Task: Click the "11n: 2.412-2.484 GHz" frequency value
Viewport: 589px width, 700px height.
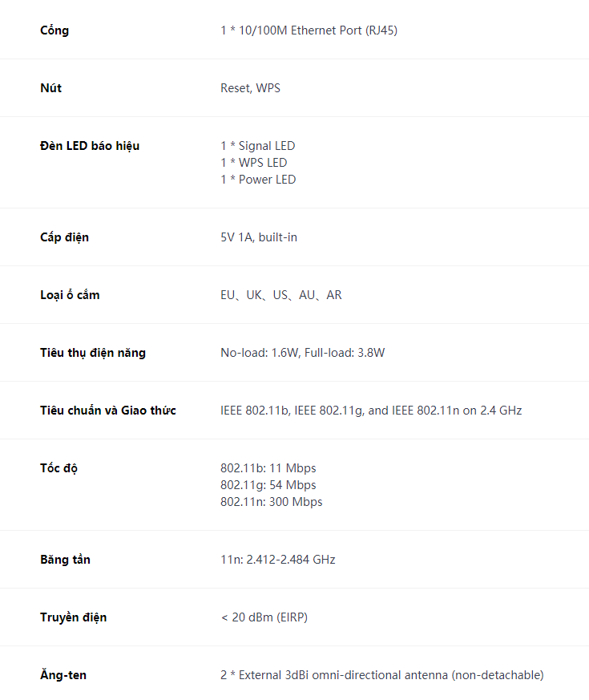Action: pos(277,560)
